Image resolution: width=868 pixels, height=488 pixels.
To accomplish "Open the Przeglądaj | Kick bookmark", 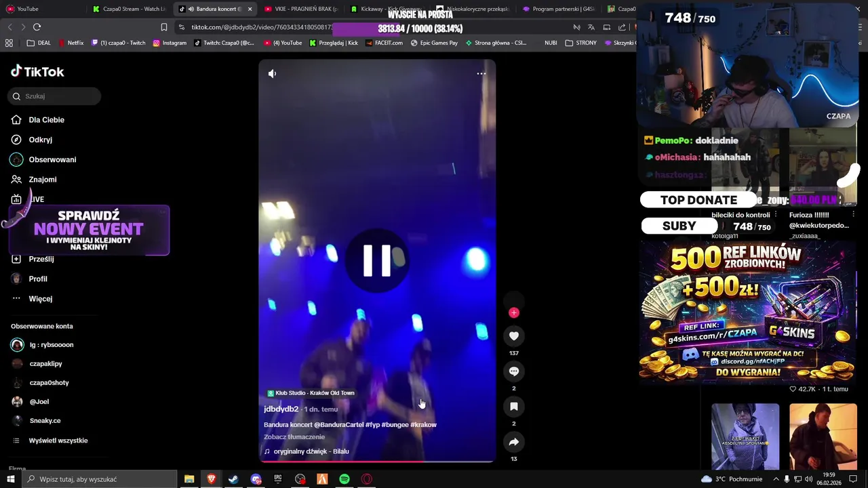I will [x=334, y=43].
